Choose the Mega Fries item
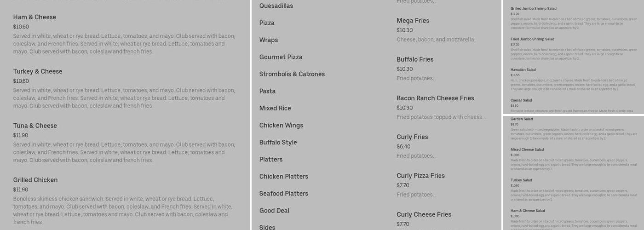Image resolution: width=644 pixels, height=230 pixels. (x=413, y=21)
